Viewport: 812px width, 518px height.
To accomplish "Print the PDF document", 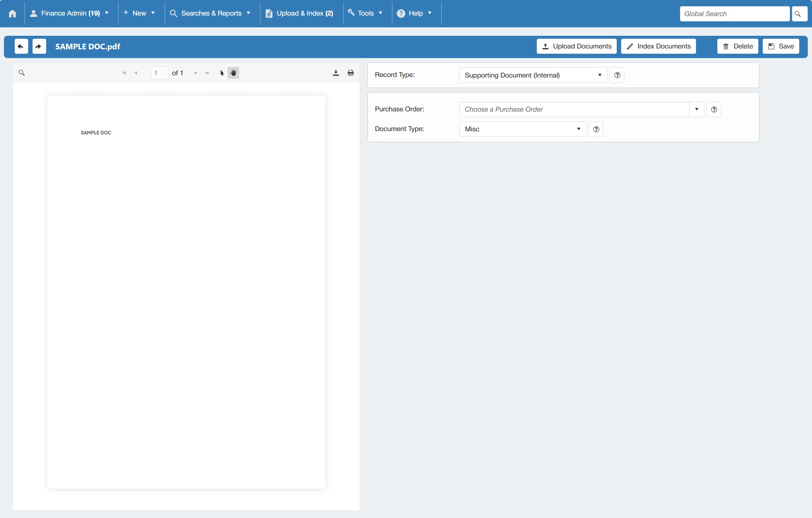I will pyautogui.click(x=351, y=73).
